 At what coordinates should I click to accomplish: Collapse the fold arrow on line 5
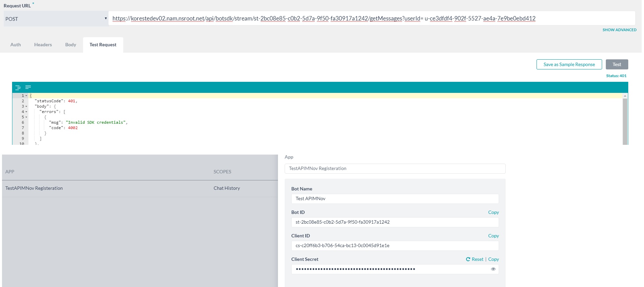pos(26,117)
